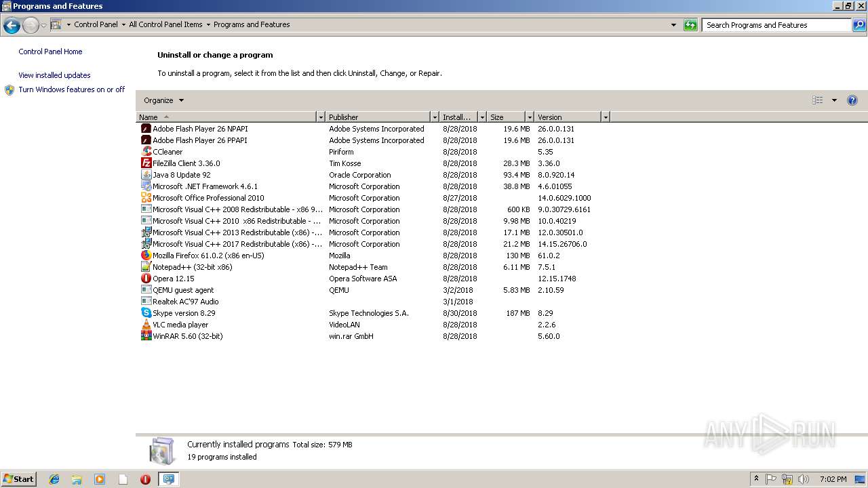Click the 187 MB size cell
The width and height of the screenshot is (868, 488).
pos(517,313)
